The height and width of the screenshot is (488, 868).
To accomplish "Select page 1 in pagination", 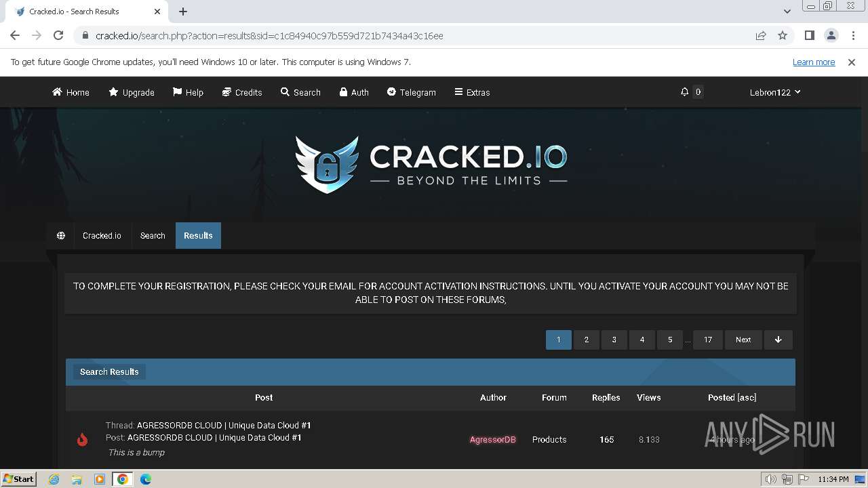I will [559, 340].
